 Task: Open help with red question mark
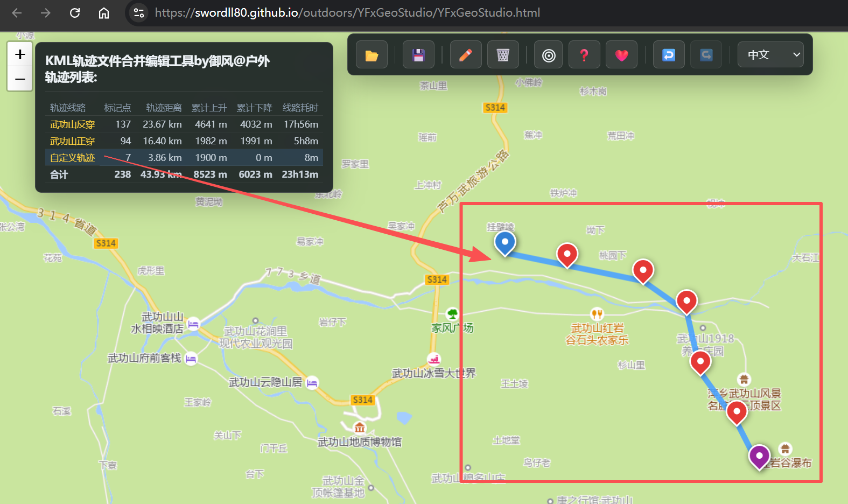coord(584,55)
